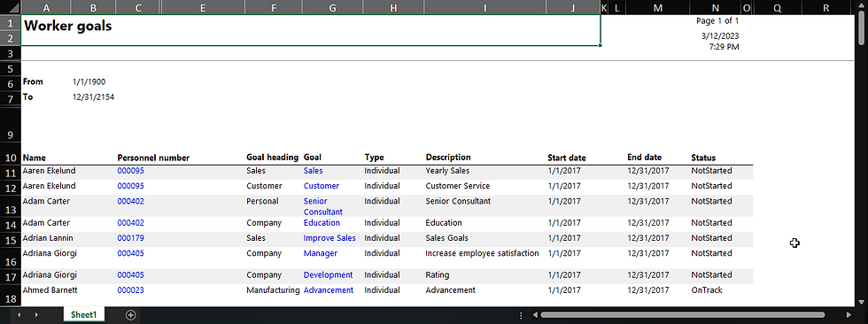This screenshot has width=868, height=324.
Task: Select column R header
Action: pyautogui.click(x=825, y=8)
